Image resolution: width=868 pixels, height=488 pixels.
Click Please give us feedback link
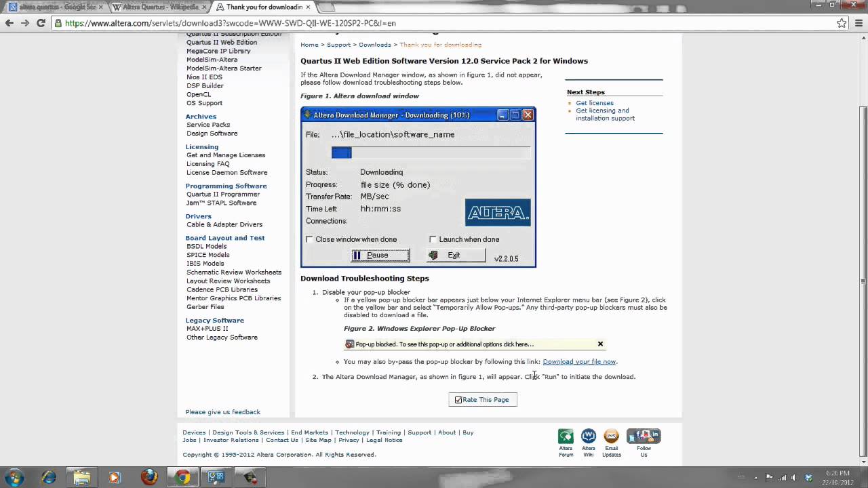pos(223,412)
